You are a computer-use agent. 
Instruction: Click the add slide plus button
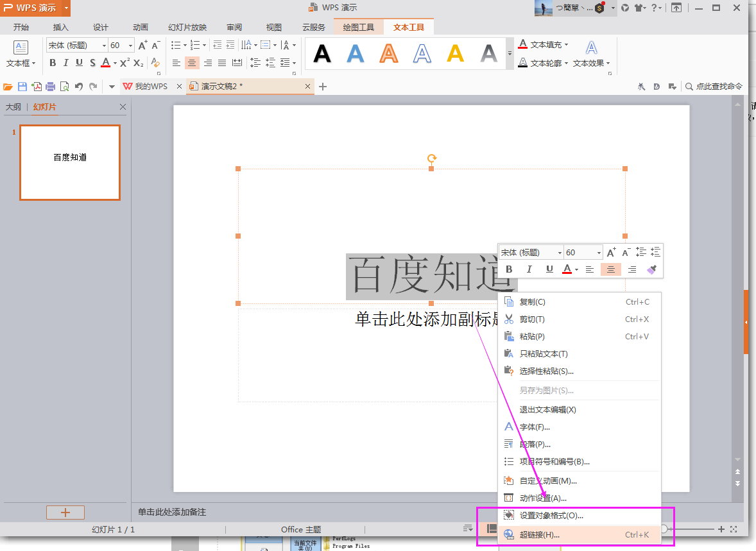[x=65, y=513]
